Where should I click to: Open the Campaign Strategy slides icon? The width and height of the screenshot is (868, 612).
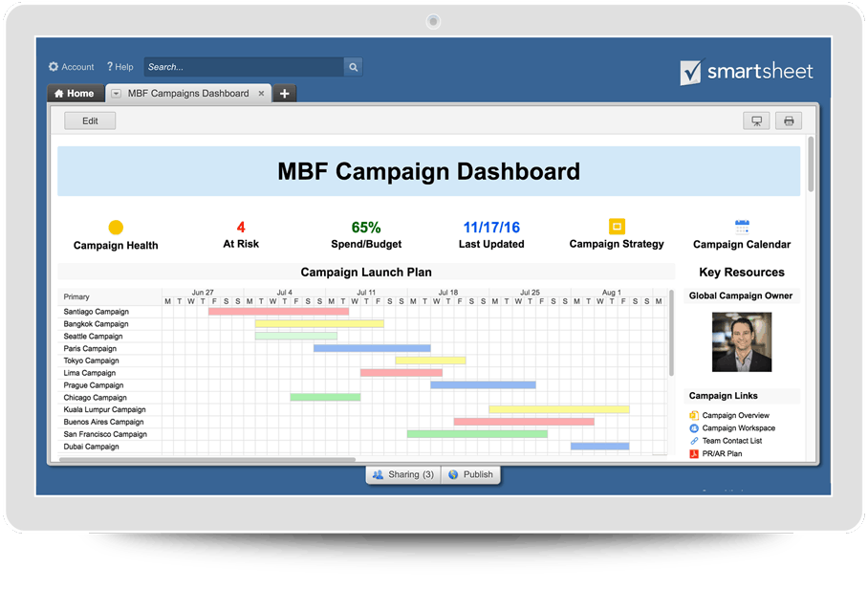tap(617, 227)
